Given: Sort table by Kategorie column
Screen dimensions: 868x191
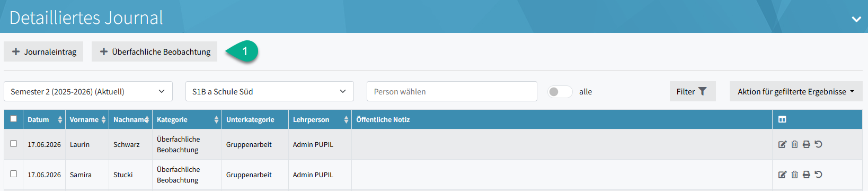Looking at the screenshot, I should [x=188, y=119].
